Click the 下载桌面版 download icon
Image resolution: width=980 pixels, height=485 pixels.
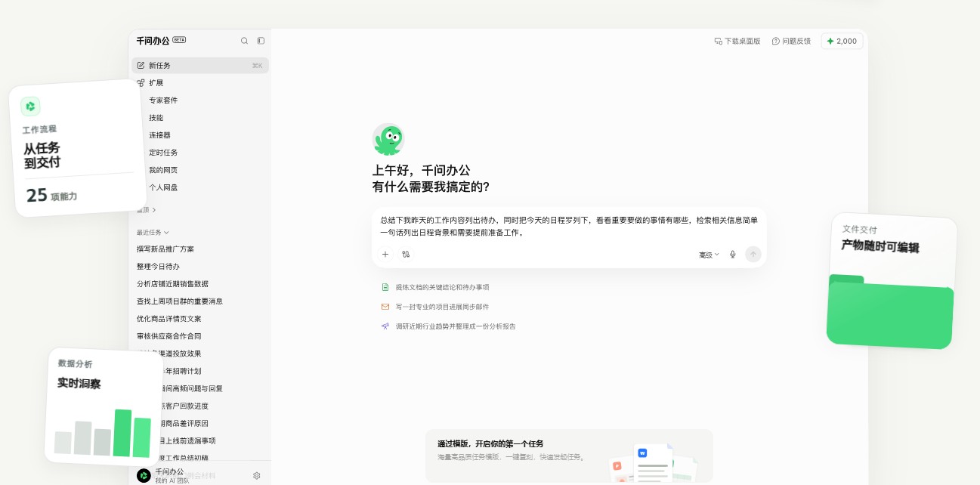coord(719,41)
